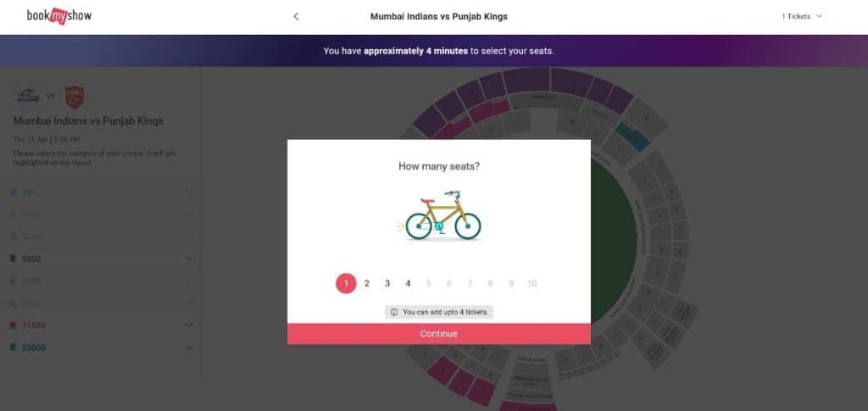Click the seat icon beside 5000 category
The width and height of the screenshot is (868, 411).
point(14,258)
